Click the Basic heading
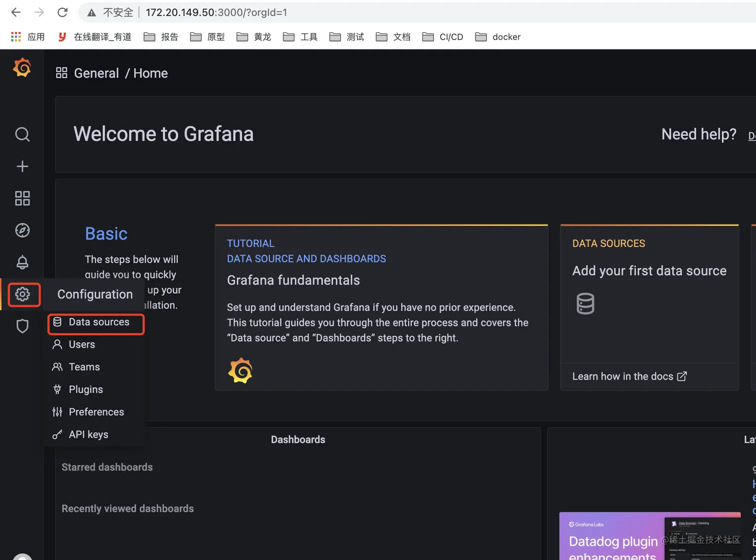Screen dimensions: 756x560 click(106, 234)
